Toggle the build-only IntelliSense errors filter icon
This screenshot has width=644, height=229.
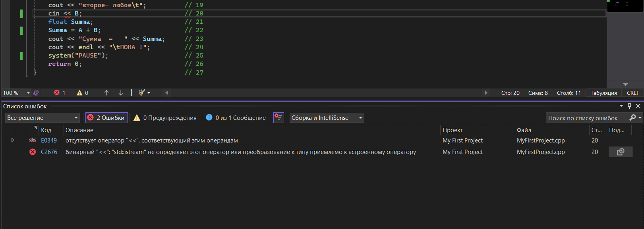278,117
